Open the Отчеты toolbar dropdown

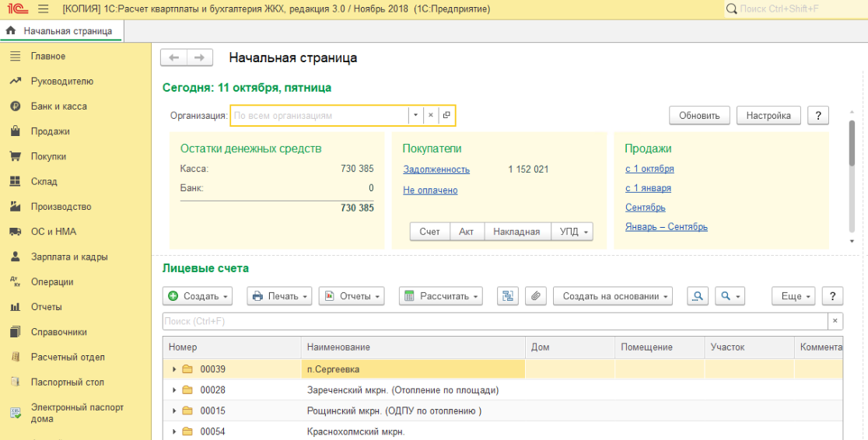[352, 296]
